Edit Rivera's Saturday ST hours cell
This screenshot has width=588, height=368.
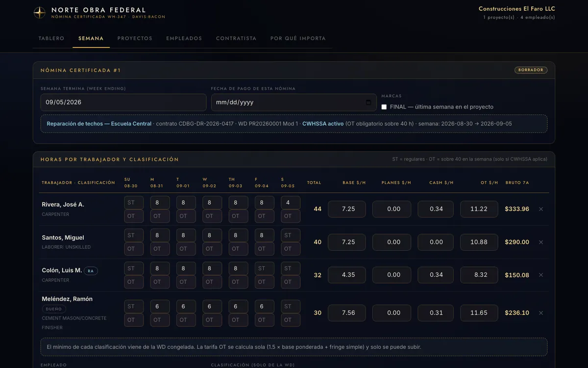[x=291, y=203]
